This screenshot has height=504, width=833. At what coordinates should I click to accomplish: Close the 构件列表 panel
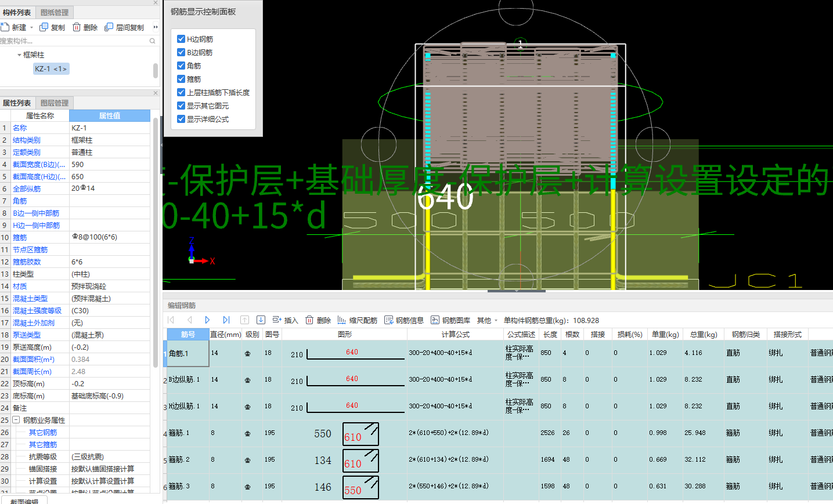tap(156, 3)
